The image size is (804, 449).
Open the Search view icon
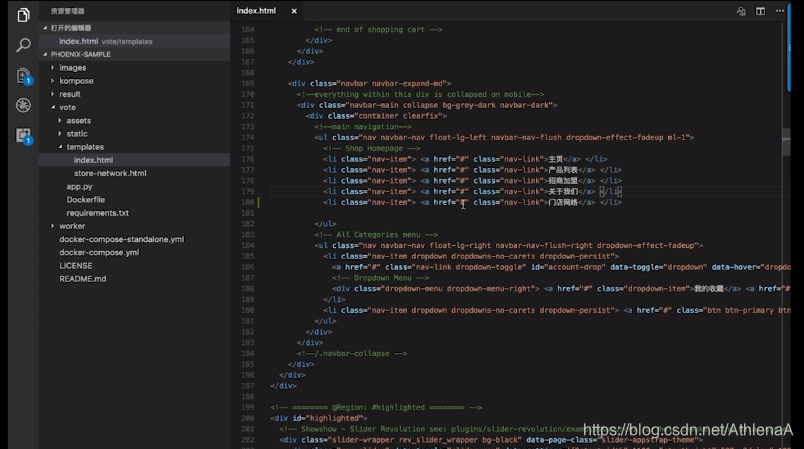[x=23, y=45]
